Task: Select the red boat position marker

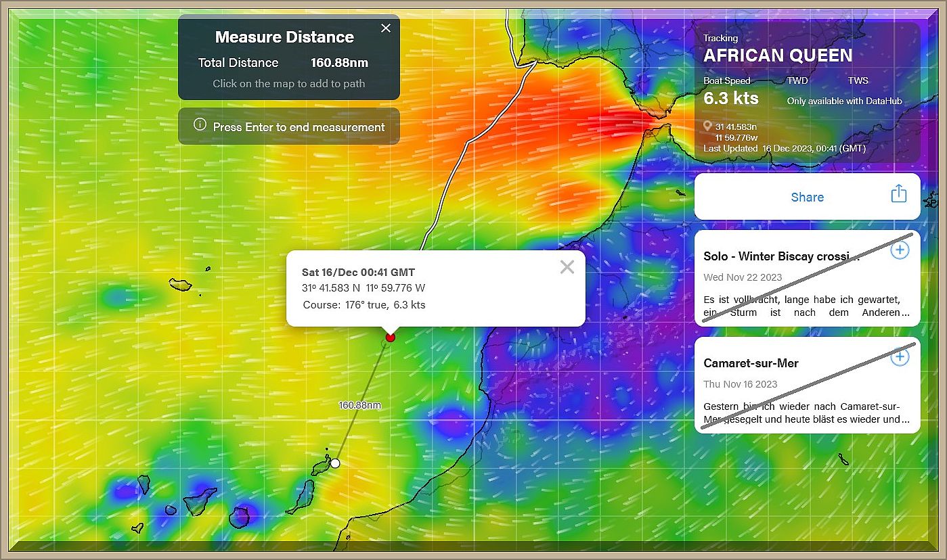Action: pos(390,337)
